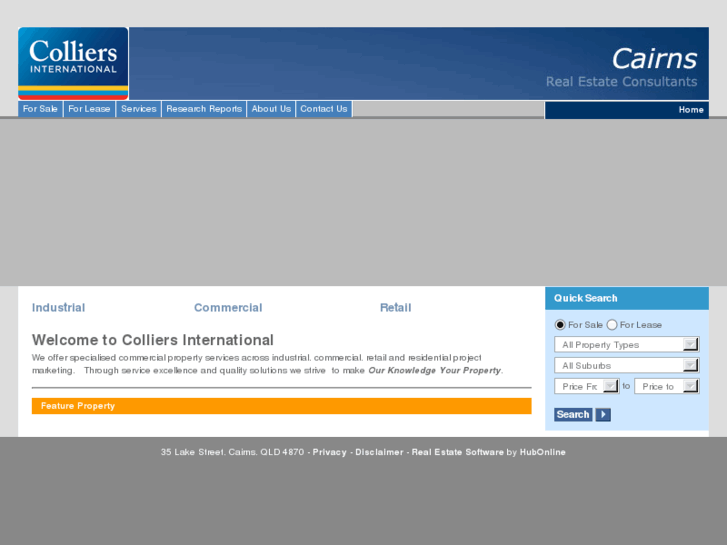Open the Research Reports tab
The height and width of the screenshot is (545, 727).
pyautogui.click(x=204, y=109)
